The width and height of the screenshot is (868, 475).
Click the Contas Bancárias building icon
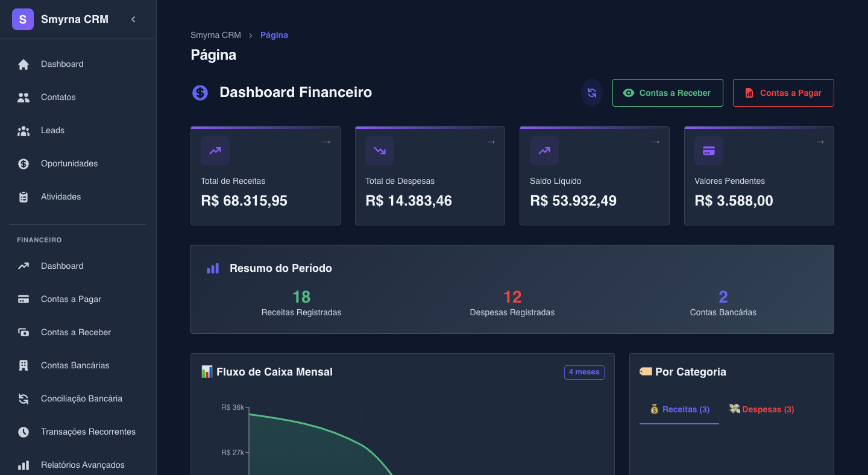[24, 366]
